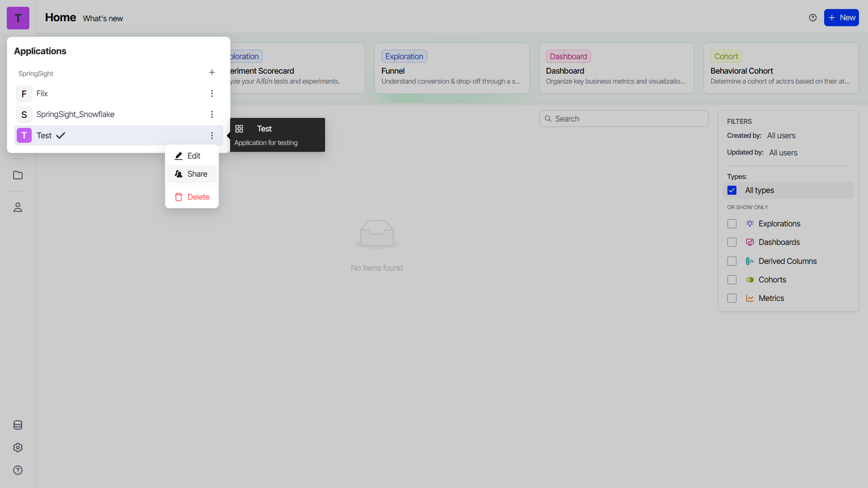Open the Dashboard template card
The image size is (868, 488).
point(616,68)
